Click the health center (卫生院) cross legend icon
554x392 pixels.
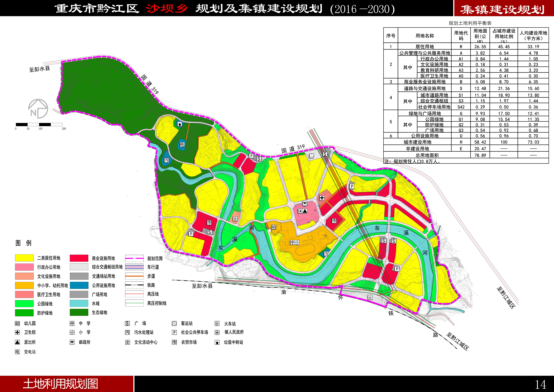coord(17,332)
